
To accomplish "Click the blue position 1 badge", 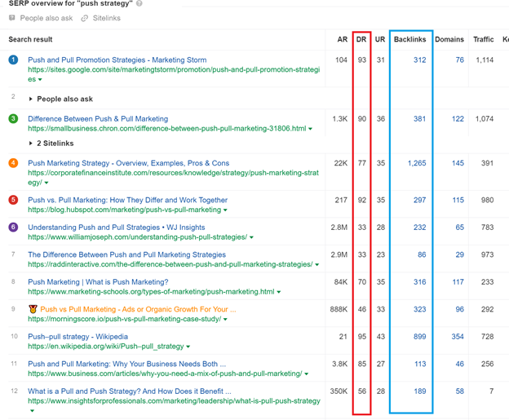I will [13, 60].
